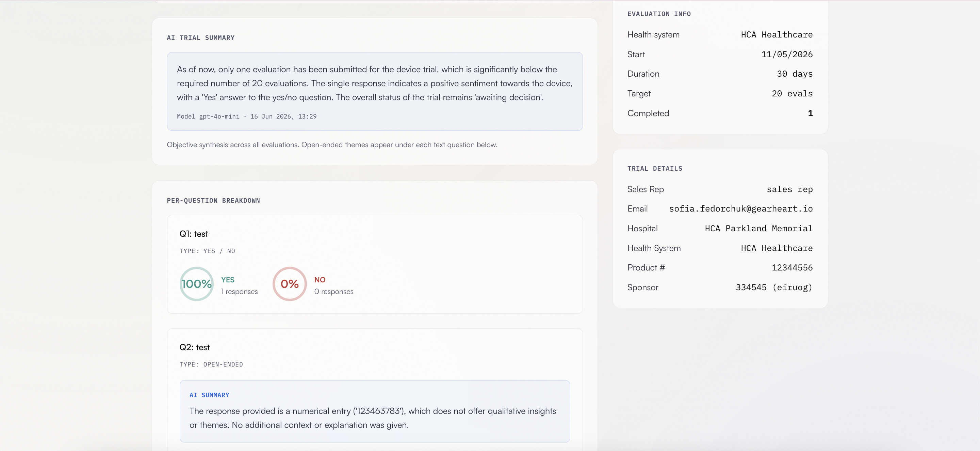Screen dimensions: 980x451
Task: Click the 'Duration' label
Action: 643,74
